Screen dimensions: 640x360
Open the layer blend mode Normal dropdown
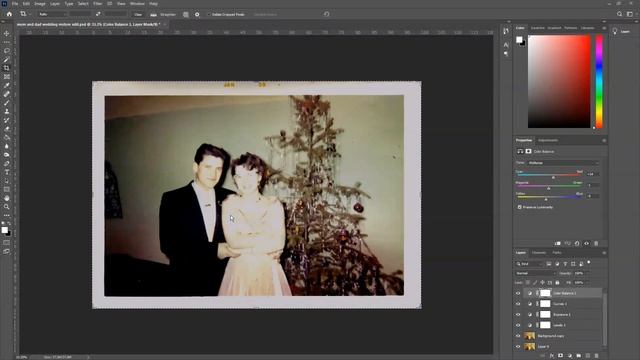[x=536, y=273]
